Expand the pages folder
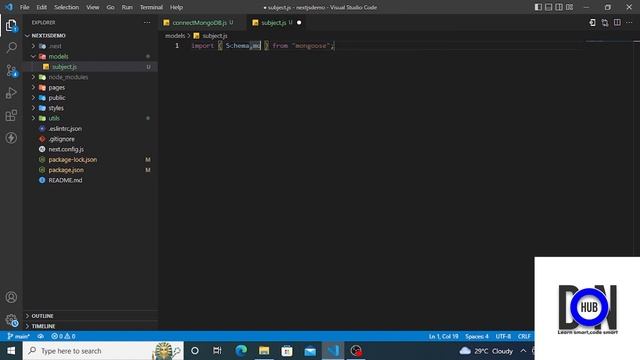The height and width of the screenshot is (360, 640). click(x=33, y=87)
